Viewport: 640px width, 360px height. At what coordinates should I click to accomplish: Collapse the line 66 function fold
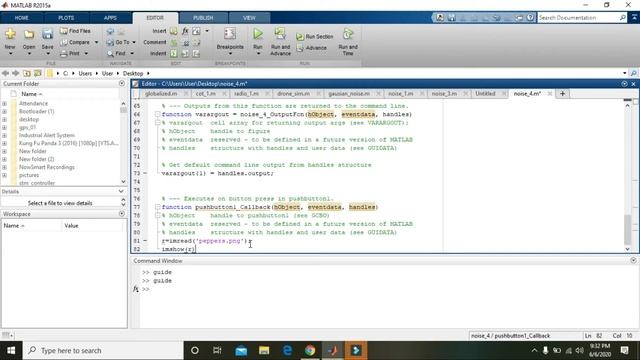pyautogui.click(x=157, y=114)
